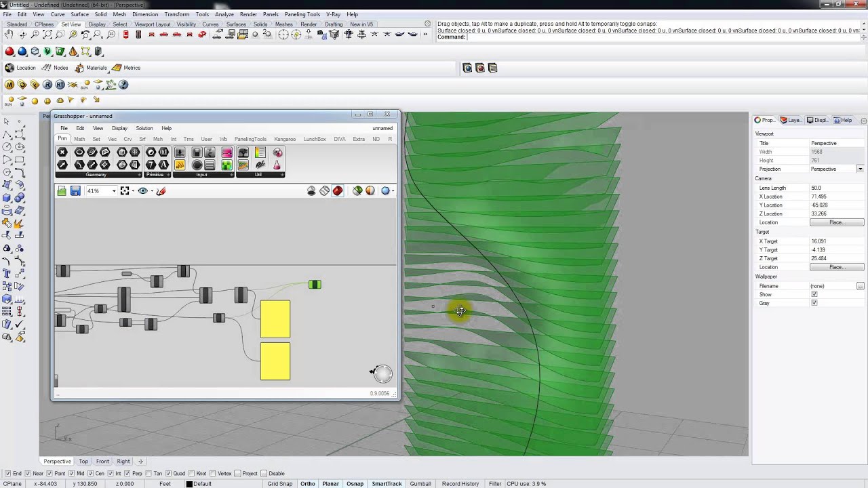Select the Pan view hand tool
Viewport: 868px width, 488px height.
(x=9, y=34)
